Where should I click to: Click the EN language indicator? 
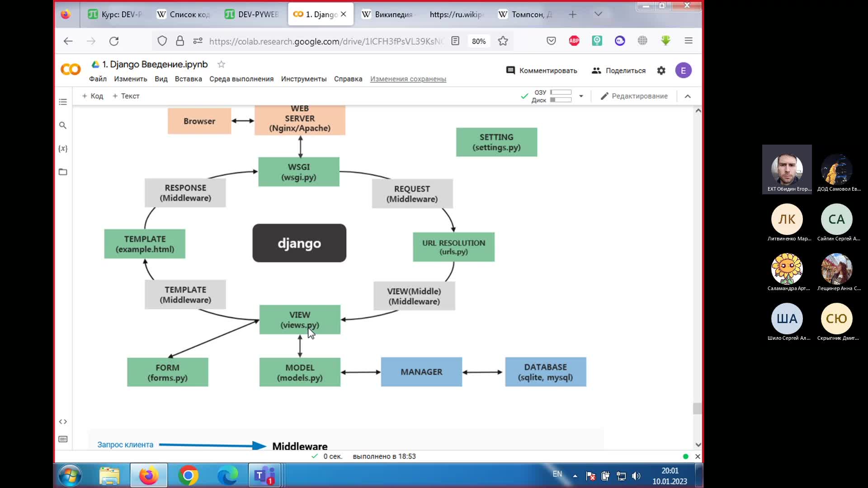(557, 474)
